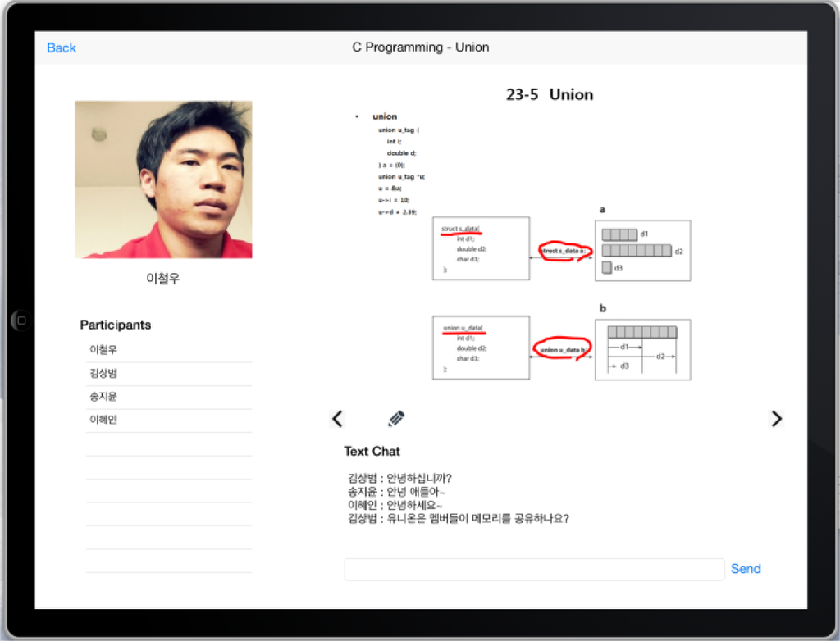Click the red-circled 'union u_data b' label
Image resolution: width=840 pixels, height=641 pixels.
point(563,350)
